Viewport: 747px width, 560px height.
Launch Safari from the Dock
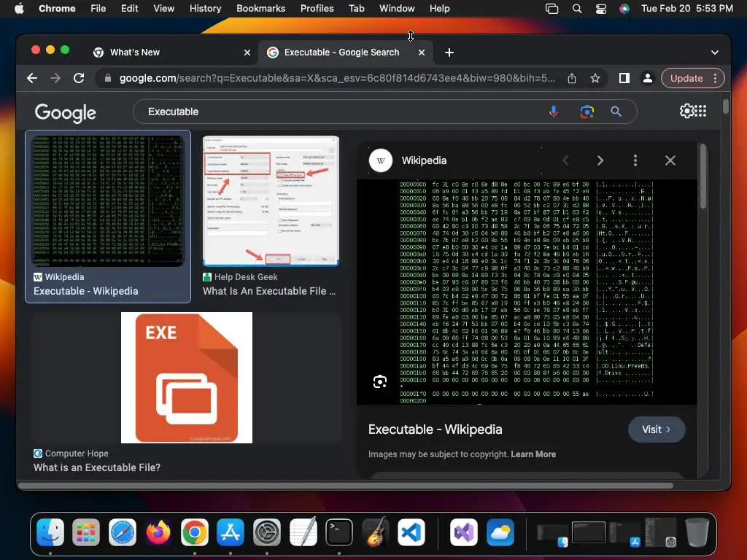[x=123, y=532]
